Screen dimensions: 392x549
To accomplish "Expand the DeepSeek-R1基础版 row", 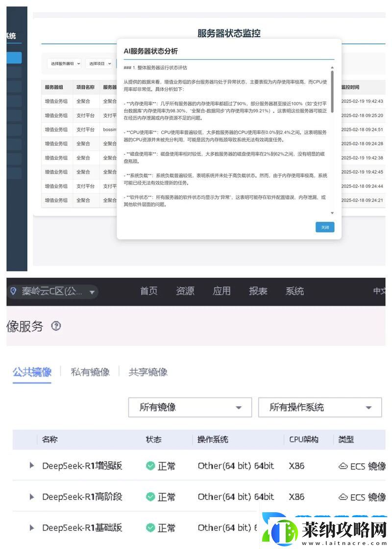I will [32, 527].
